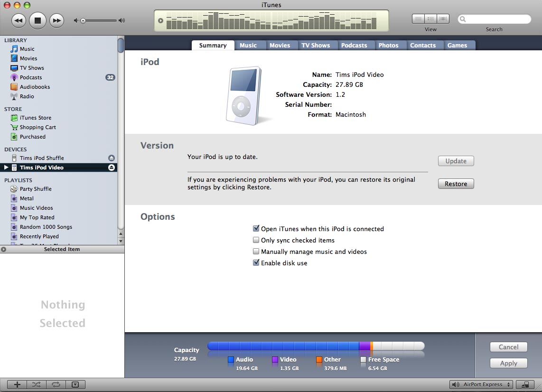Click the iPod image thumbnail
Image resolution: width=542 pixels, height=392 pixels.
244,96
